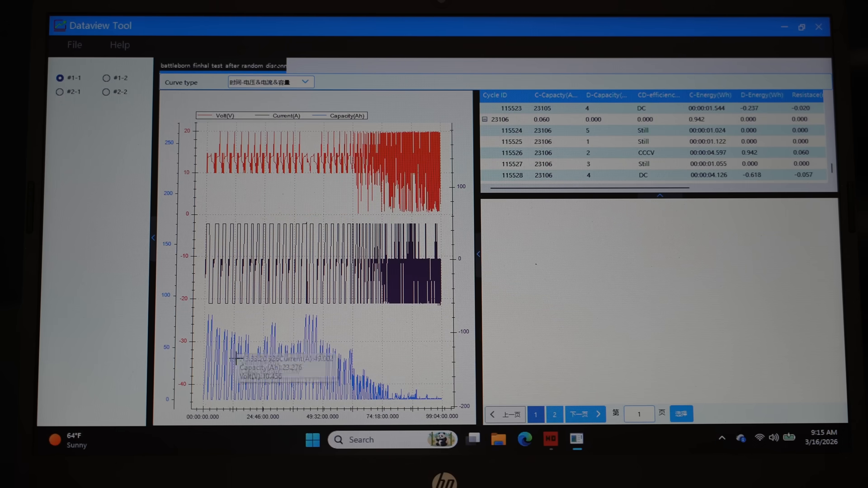Open the weather widget 64°F Sunny
The height and width of the screenshot is (488, 868).
tap(68, 440)
